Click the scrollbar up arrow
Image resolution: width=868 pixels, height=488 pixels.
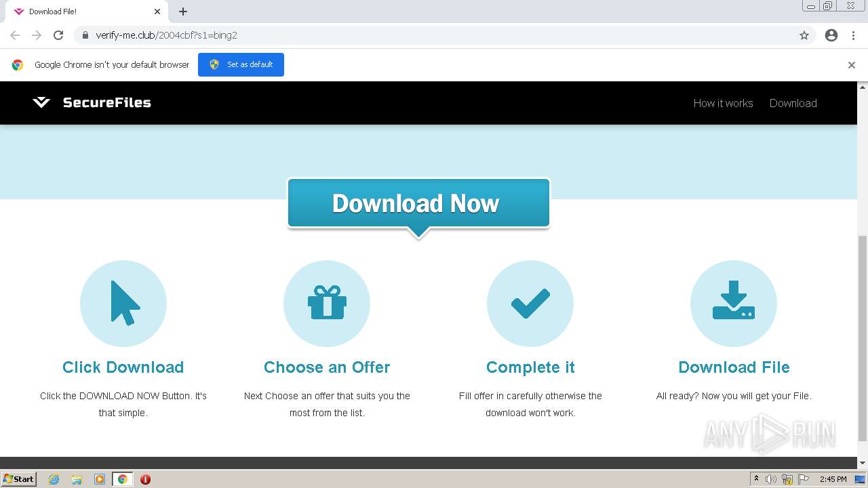[x=863, y=87]
